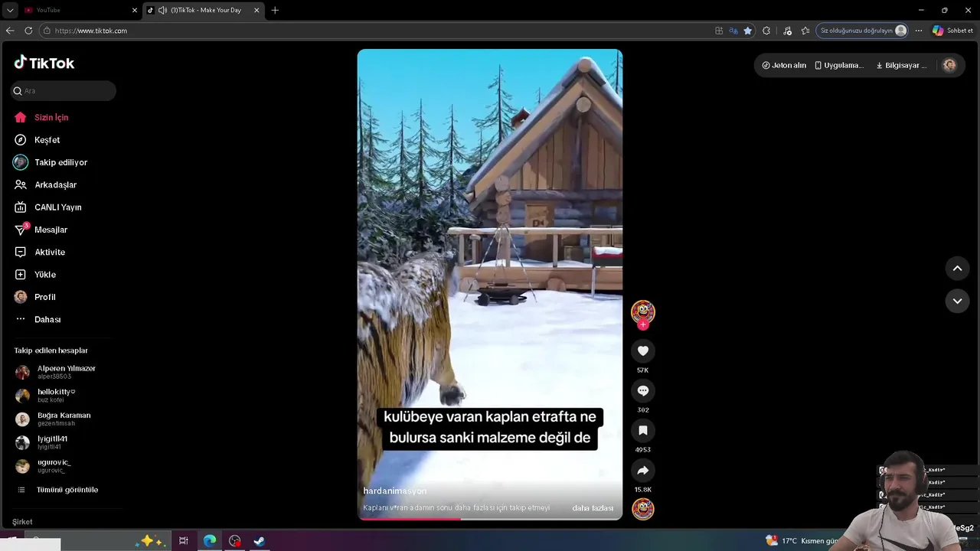
Task: Share the video with arrow icon
Action: point(643,470)
